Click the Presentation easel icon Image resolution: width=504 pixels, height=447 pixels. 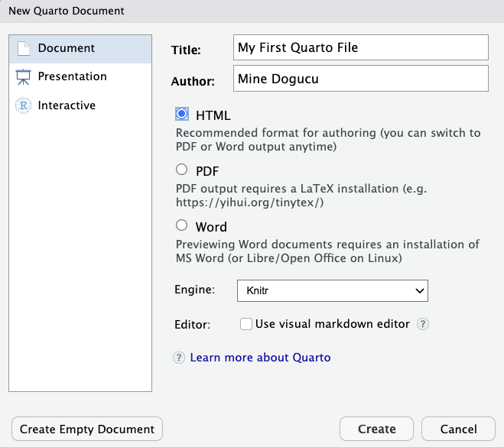(x=23, y=76)
